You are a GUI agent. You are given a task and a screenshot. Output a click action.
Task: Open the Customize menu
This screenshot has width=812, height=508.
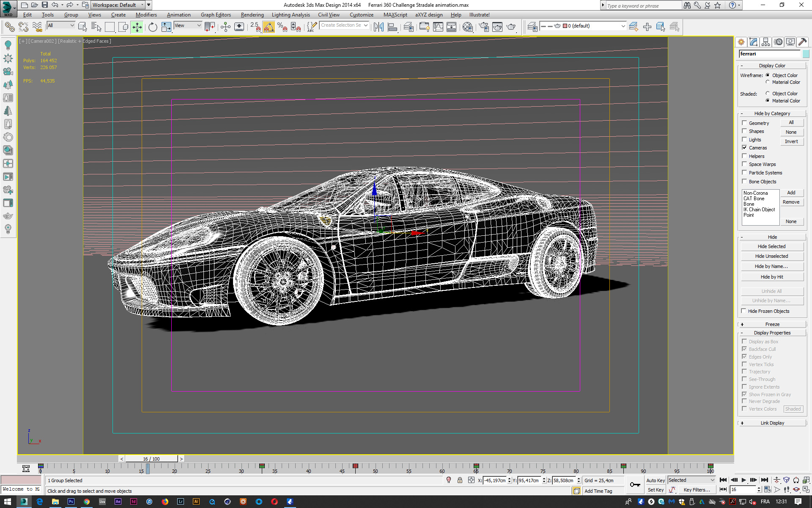pos(361,15)
